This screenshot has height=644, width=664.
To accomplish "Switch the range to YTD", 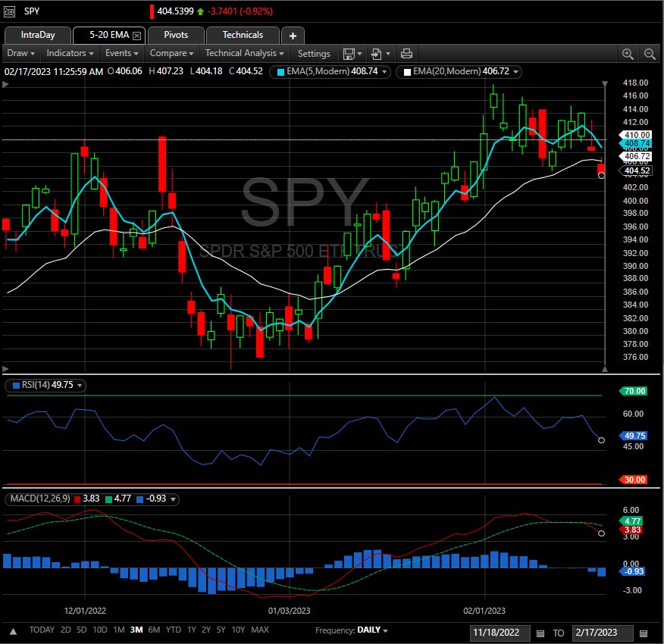I will tap(174, 630).
